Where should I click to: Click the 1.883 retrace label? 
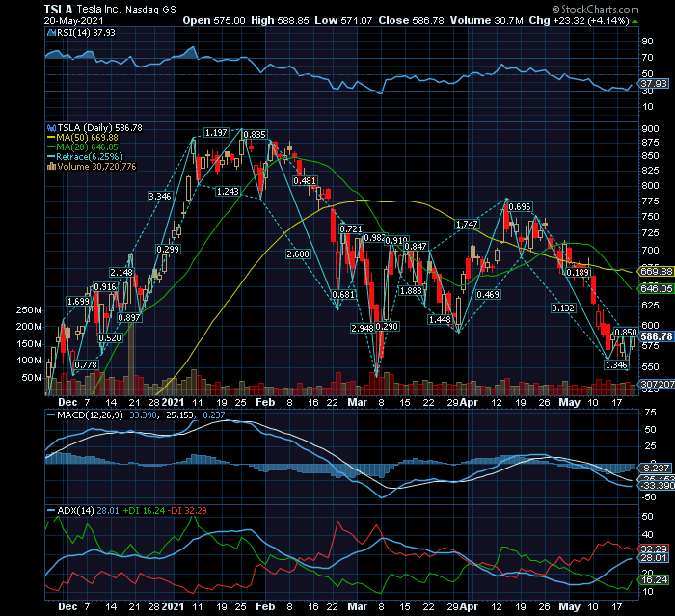411,290
